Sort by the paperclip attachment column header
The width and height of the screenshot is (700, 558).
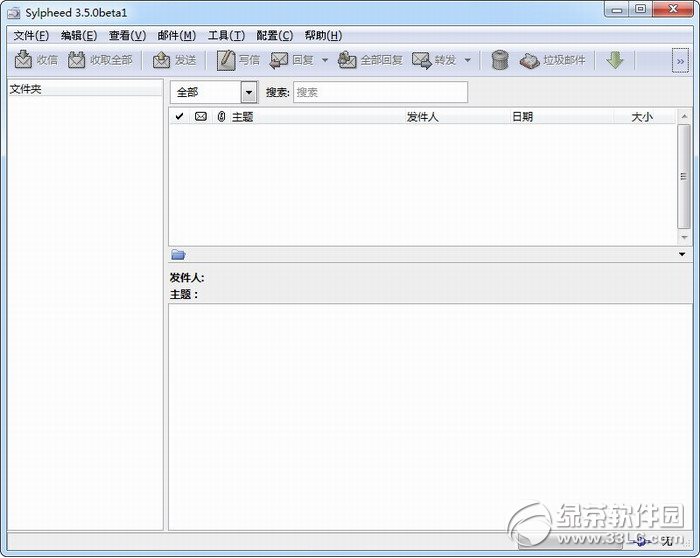click(221, 117)
